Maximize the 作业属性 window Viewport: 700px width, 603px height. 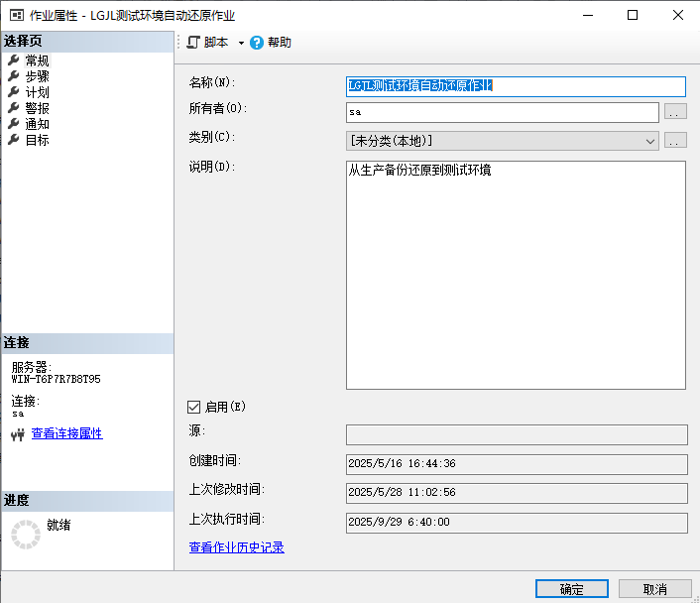coord(633,15)
